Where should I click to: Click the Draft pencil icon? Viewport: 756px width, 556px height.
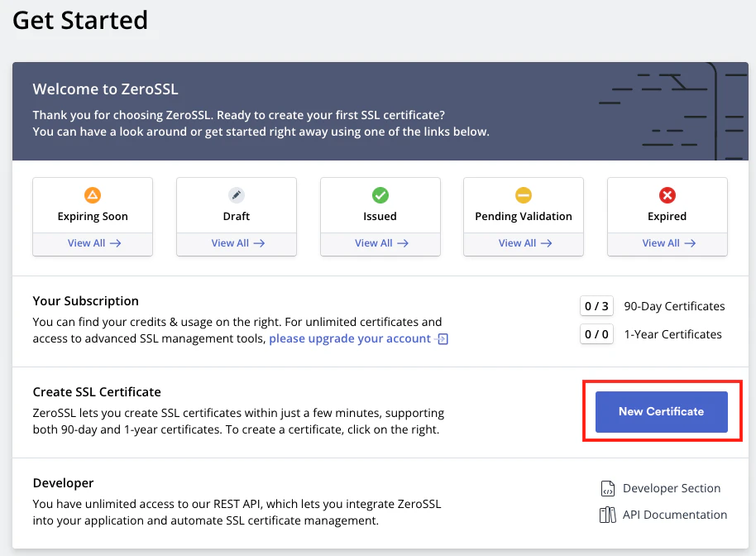pos(237,195)
